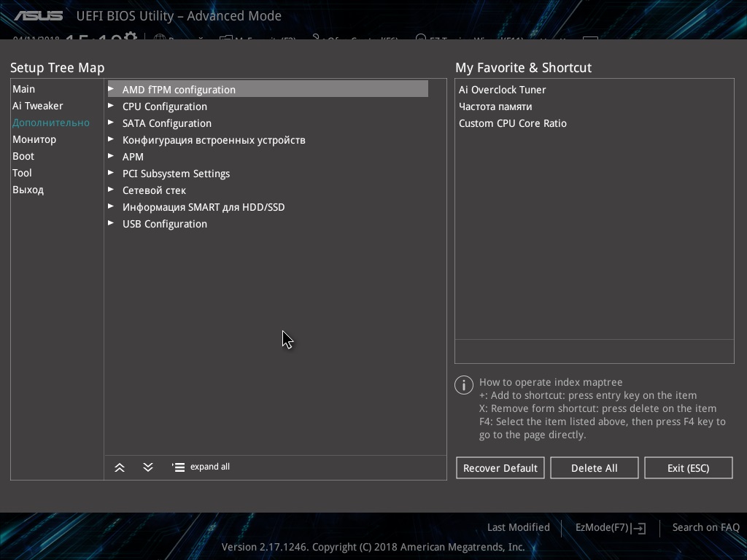Click the double down arrow icon
Screen dimensions: 747x560
point(147,467)
